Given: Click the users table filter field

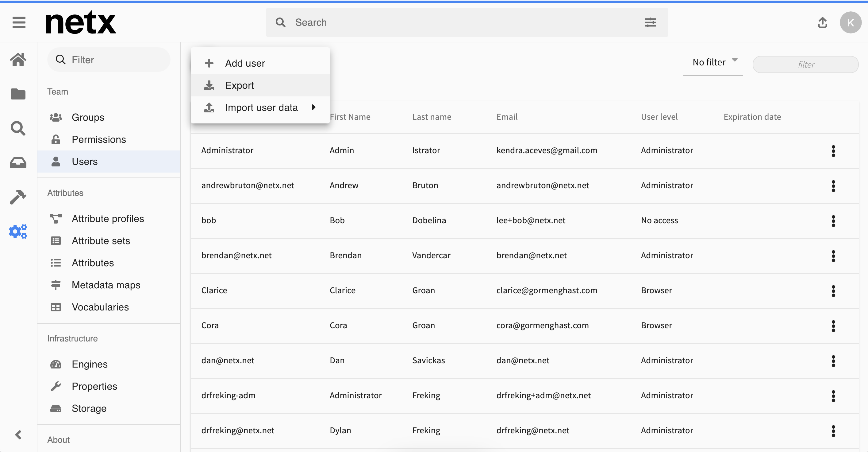Looking at the screenshot, I should pyautogui.click(x=806, y=64).
